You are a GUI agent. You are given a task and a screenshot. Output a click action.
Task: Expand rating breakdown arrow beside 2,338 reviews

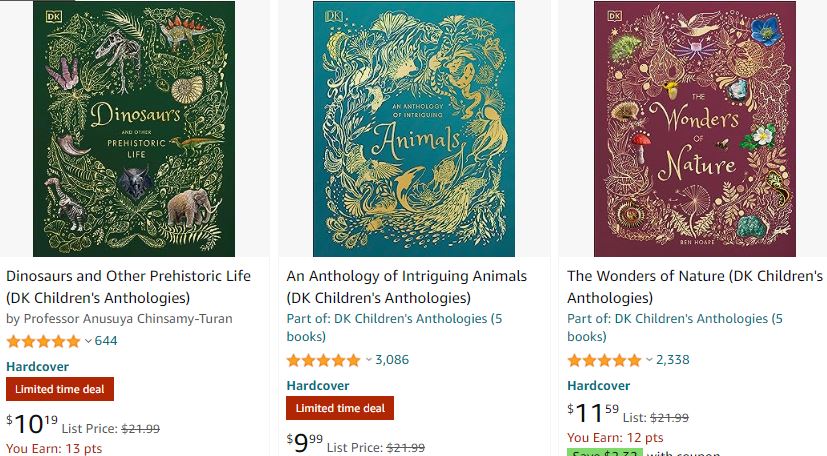coord(649,360)
